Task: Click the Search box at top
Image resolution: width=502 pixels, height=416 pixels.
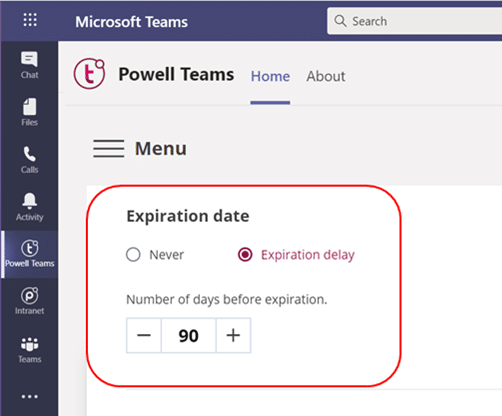Action: click(x=414, y=21)
